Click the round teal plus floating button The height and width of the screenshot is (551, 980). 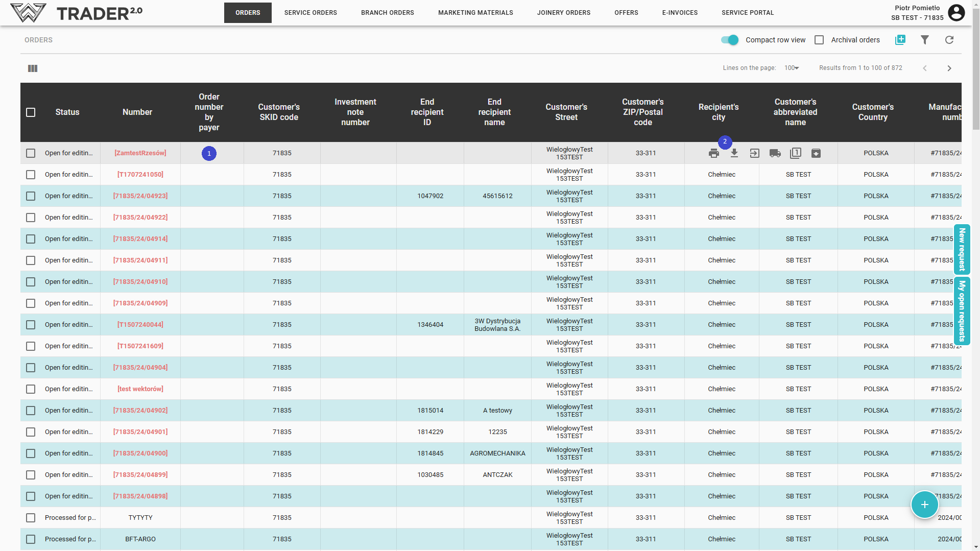click(924, 505)
